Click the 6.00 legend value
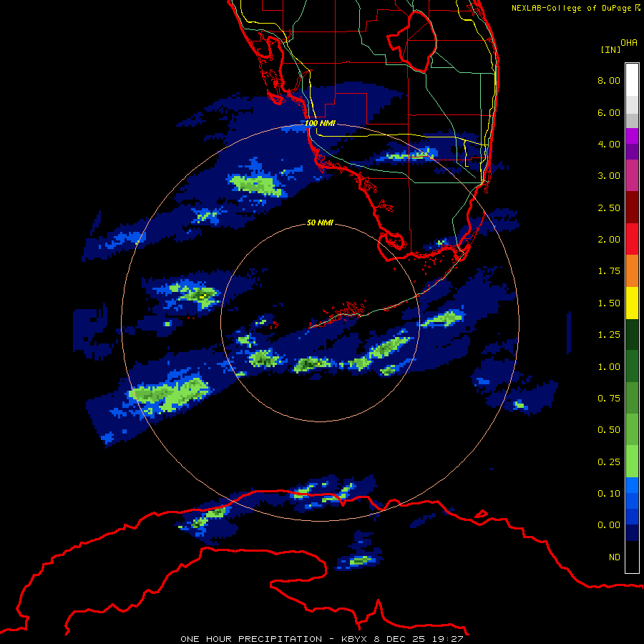The width and height of the screenshot is (644, 644). (609, 112)
